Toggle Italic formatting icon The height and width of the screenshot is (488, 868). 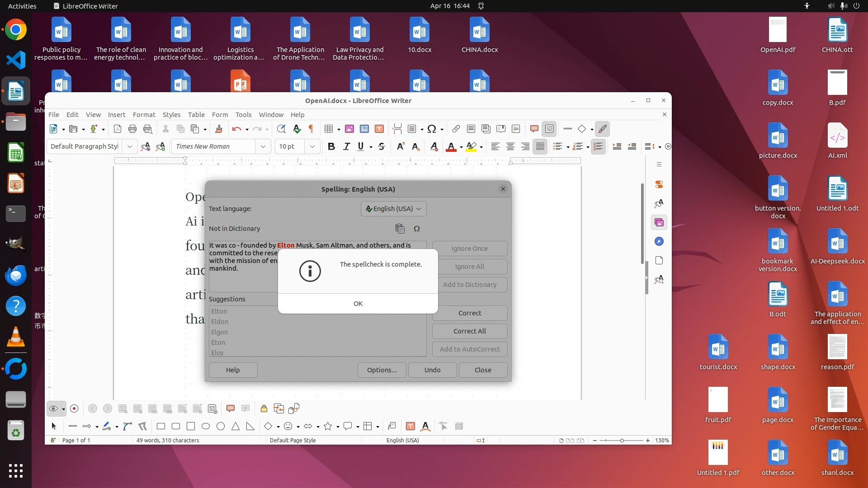tap(346, 146)
